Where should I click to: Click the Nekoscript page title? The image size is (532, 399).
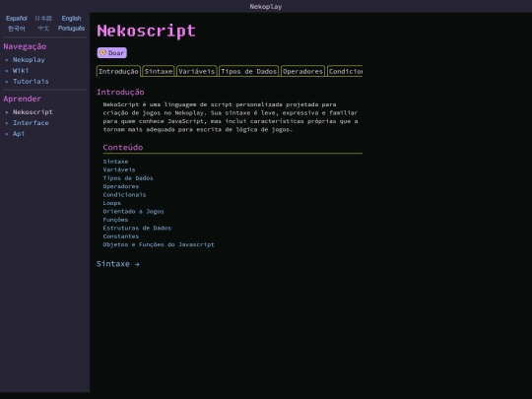pos(146,32)
